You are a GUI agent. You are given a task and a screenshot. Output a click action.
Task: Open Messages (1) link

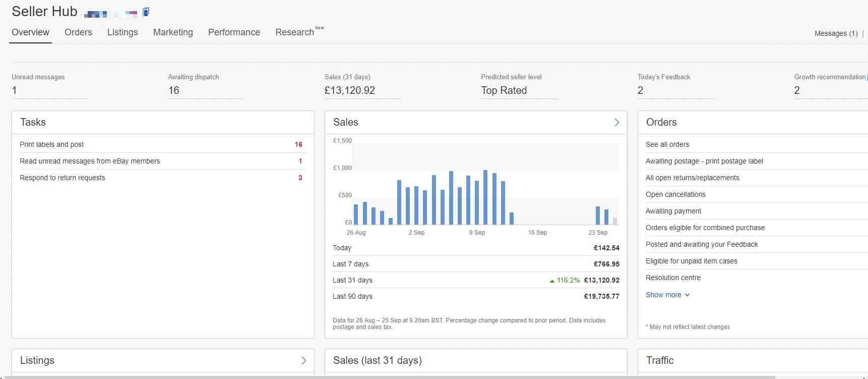point(836,33)
